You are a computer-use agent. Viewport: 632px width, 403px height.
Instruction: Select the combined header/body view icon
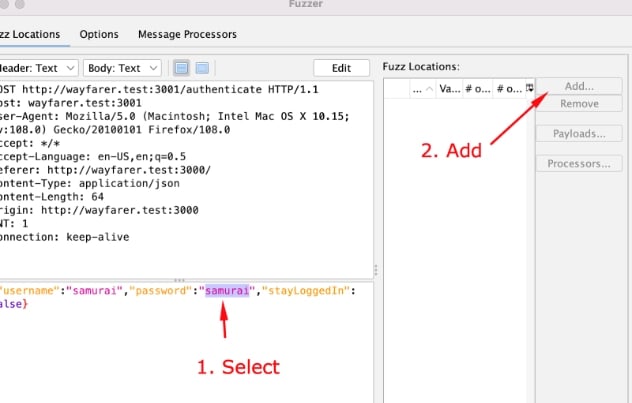(x=202, y=68)
